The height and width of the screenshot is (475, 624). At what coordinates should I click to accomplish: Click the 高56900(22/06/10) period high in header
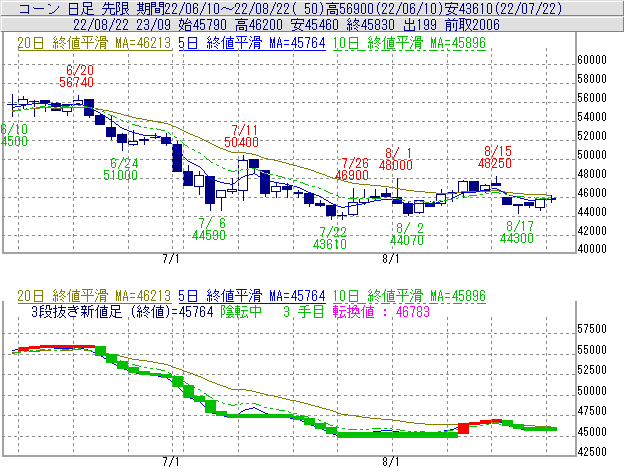386,8
